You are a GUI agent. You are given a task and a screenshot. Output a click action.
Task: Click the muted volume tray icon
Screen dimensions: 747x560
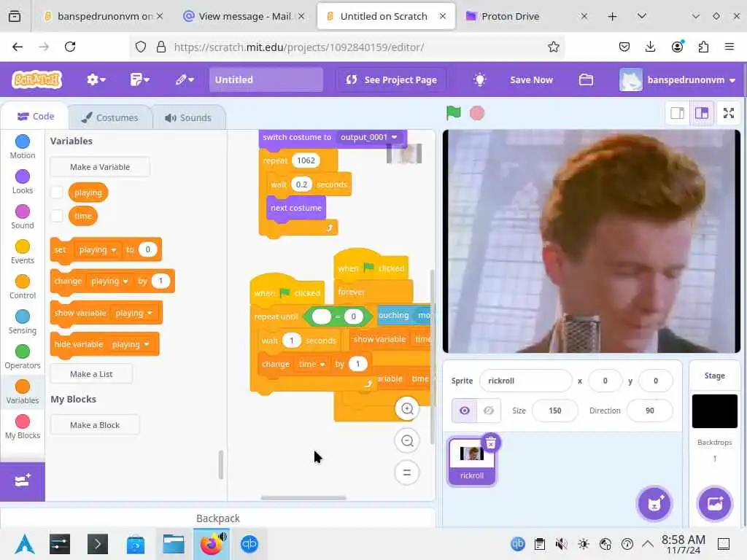pos(561,544)
